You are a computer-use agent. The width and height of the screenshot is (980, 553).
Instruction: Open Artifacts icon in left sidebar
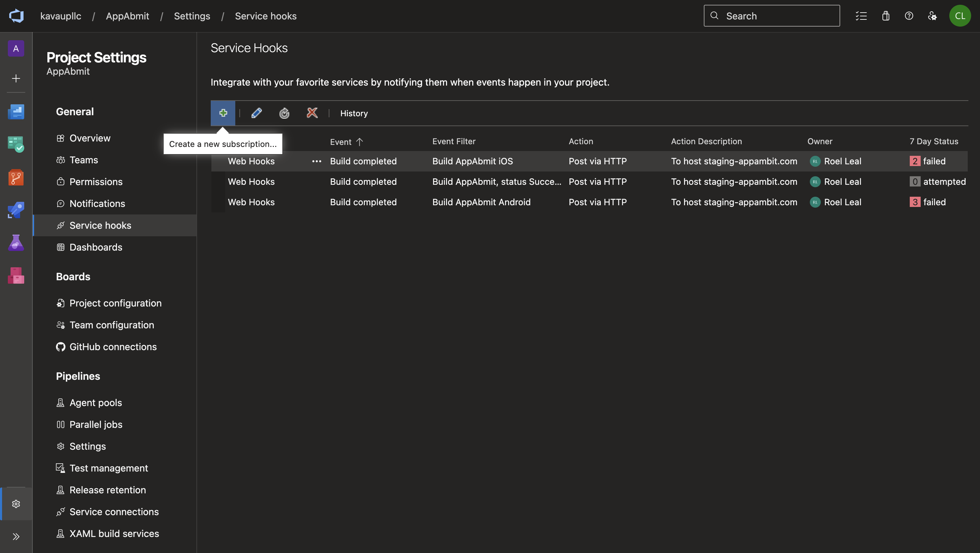[16, 275]
